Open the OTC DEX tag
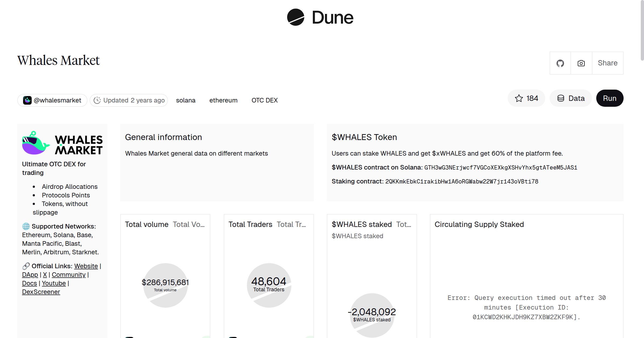This screenshot has width=644, height=338. tap(264, 100)
